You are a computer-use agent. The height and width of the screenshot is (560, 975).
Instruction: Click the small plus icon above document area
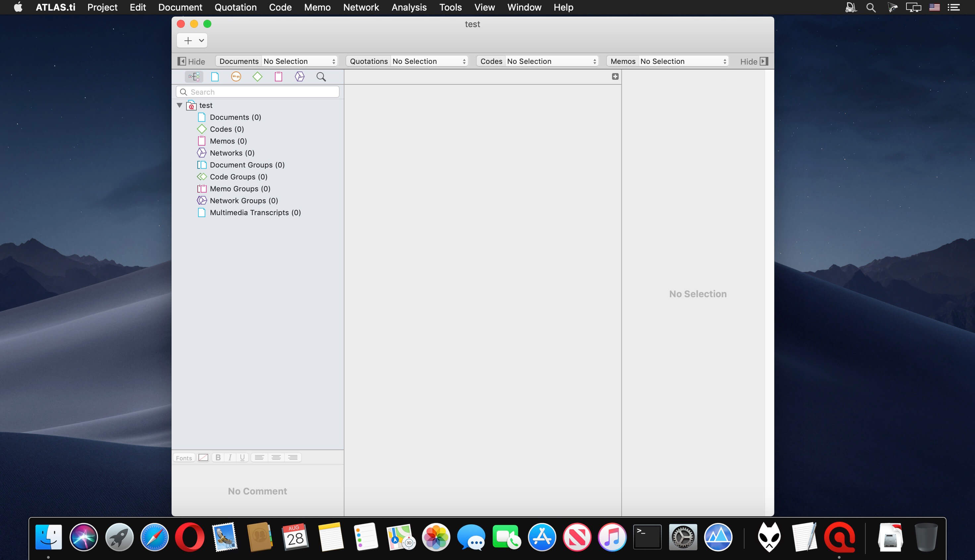click(615, 76)
